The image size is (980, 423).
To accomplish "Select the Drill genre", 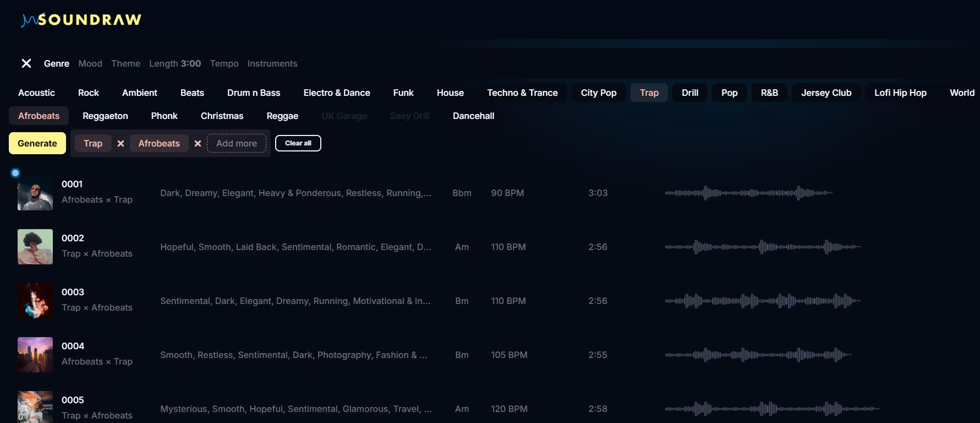I will 690,93.
